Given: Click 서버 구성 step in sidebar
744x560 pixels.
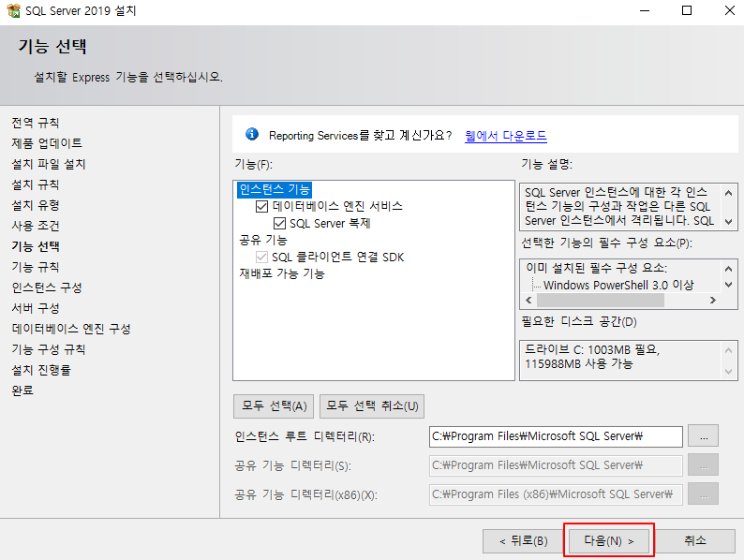Looking at the screenshot, I should (x=36, y=308).
